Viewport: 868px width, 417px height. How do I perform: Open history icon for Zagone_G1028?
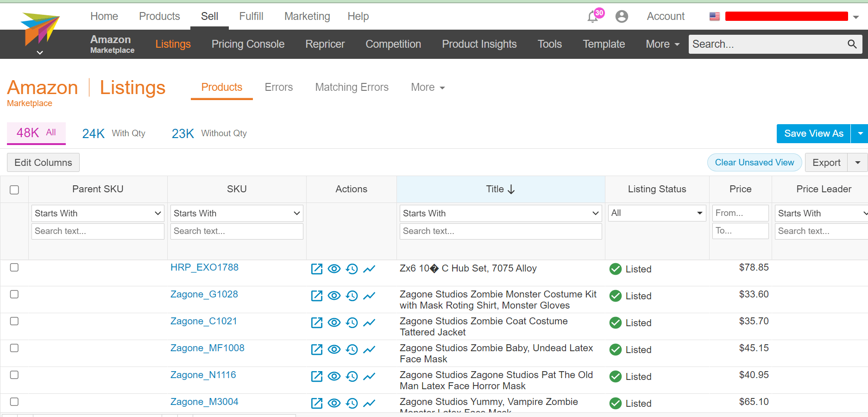[x=352, y=296]
